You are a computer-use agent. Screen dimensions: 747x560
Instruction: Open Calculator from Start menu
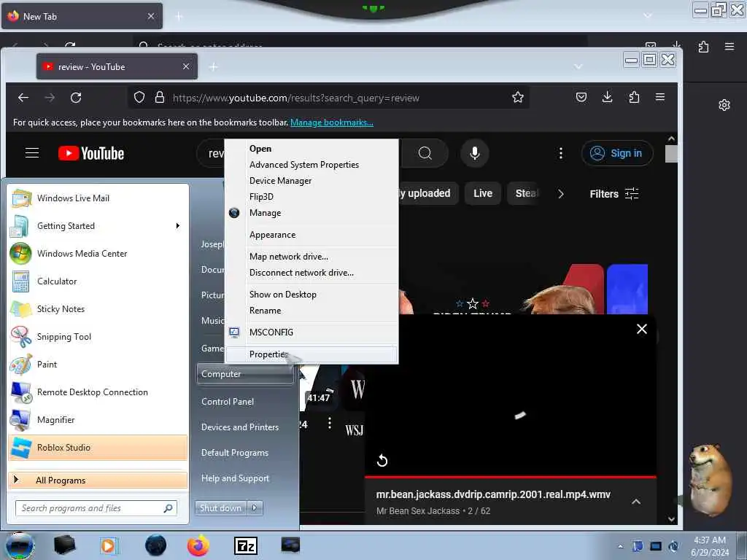pos(98,281)
